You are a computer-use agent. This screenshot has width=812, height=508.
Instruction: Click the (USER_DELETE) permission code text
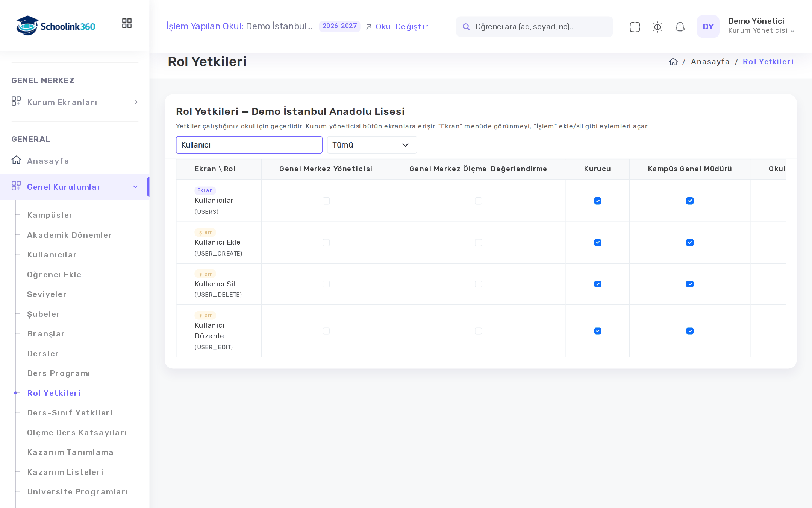218,295
